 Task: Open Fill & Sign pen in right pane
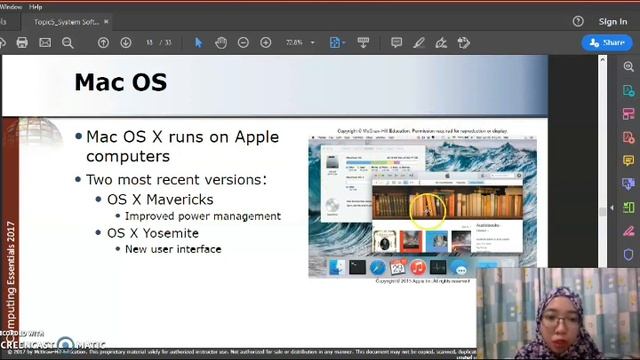tap(629, 231)
